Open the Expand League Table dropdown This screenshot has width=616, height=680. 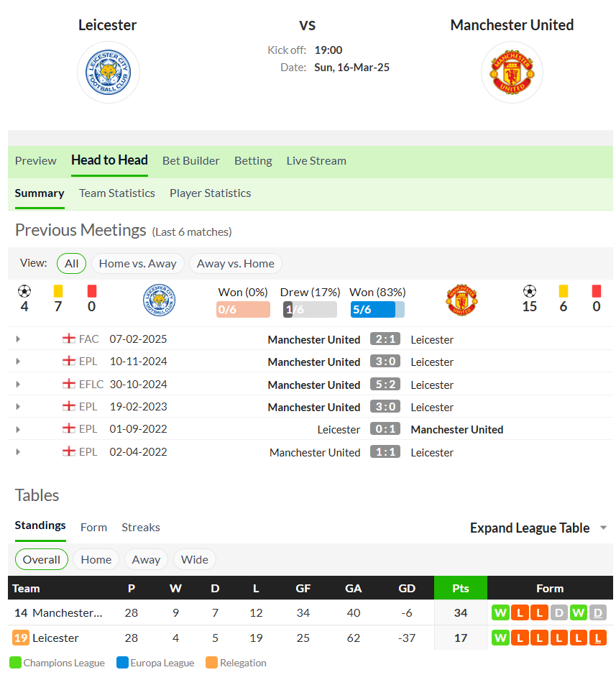(538, 528)
